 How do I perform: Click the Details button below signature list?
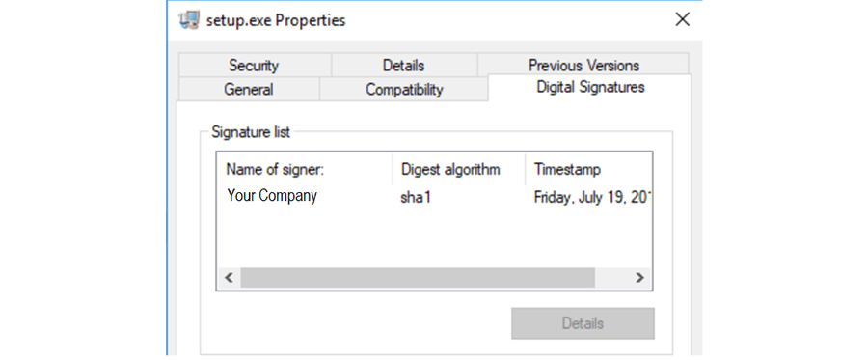(583, 323)
